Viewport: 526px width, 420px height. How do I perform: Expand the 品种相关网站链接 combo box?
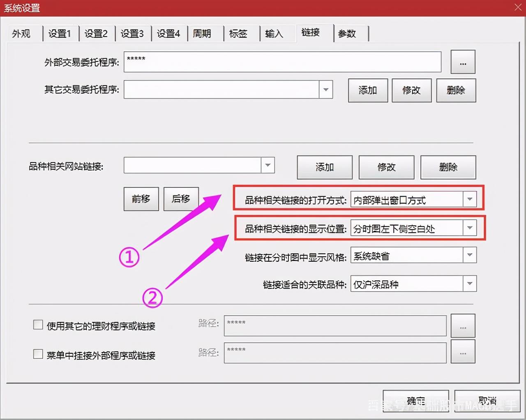(268, 165)
